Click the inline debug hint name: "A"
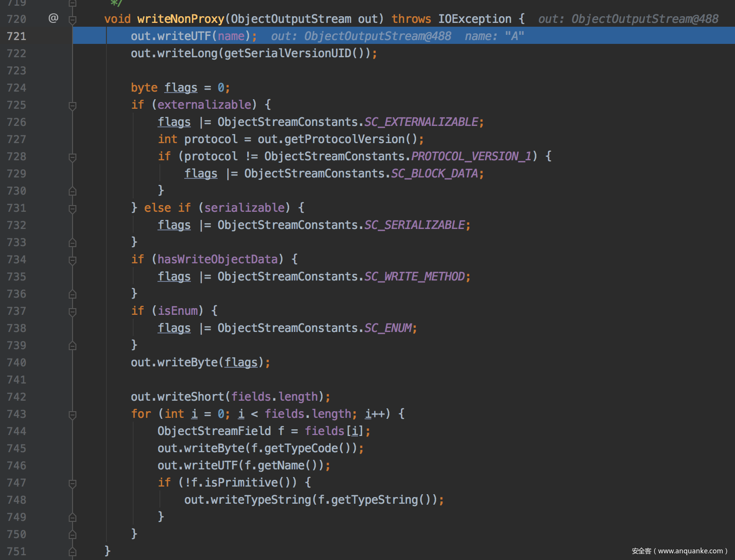Viewport: 735px width, 560px height. (494, 36)
